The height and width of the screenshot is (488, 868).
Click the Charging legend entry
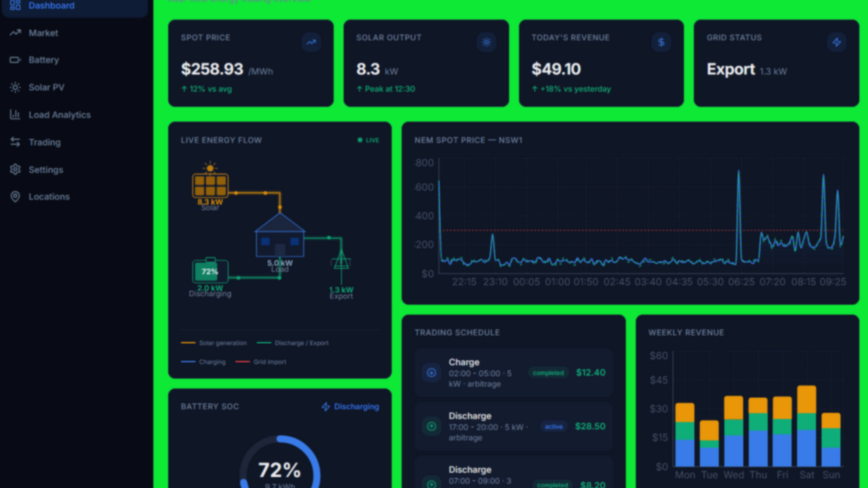(x=203, y=362)
